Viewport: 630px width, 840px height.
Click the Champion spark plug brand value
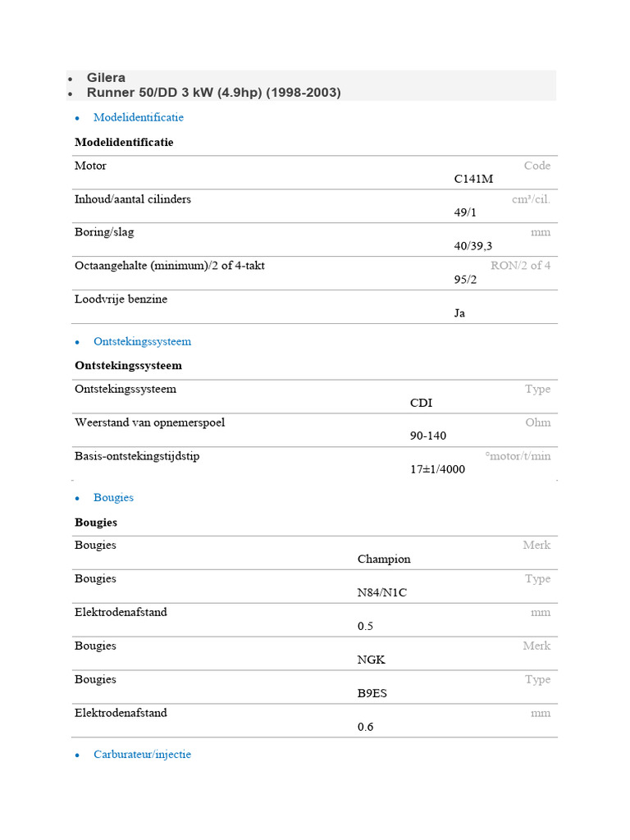pyautogui.click(x=384, y=559)
